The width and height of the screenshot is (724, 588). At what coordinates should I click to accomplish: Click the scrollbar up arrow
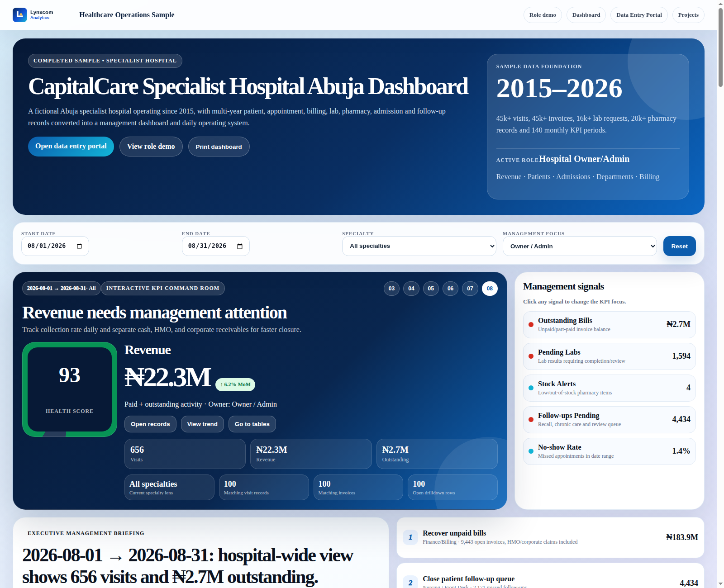(x=720, y=4)
